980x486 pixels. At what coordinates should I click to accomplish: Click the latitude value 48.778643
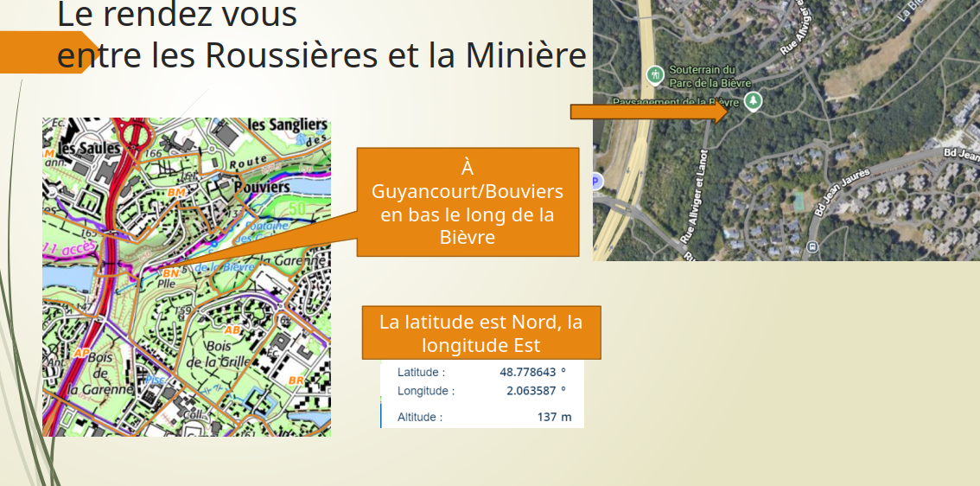click(x=527, y=372)
